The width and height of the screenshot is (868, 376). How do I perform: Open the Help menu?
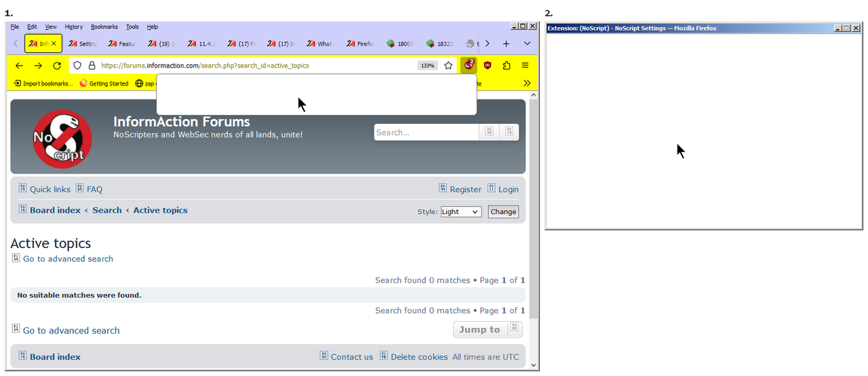point(153,27)
